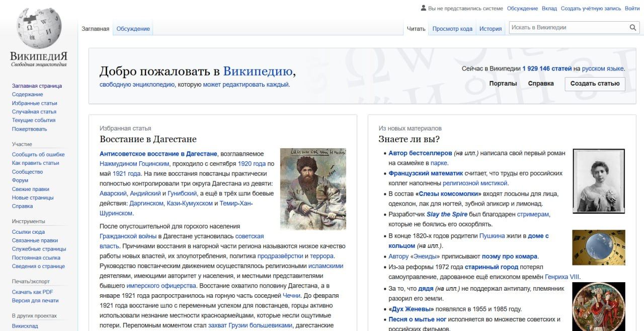Open 'Содержание' in sidebar
This screenshot has height=331, width=644.
pos(28,94)
